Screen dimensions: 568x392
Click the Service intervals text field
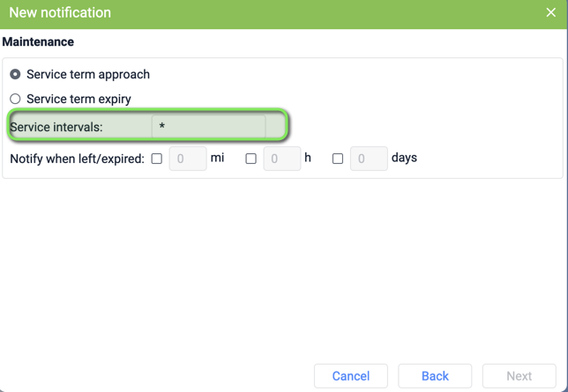[209, 127]
